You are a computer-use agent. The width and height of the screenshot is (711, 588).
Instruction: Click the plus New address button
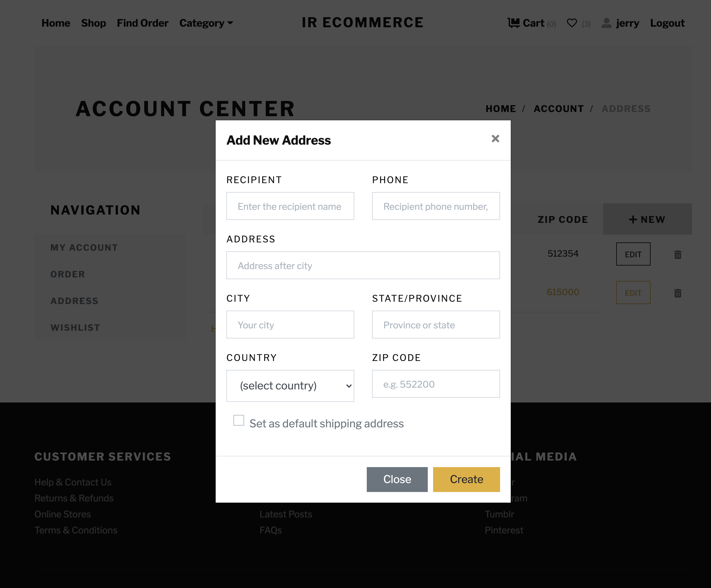647,220
